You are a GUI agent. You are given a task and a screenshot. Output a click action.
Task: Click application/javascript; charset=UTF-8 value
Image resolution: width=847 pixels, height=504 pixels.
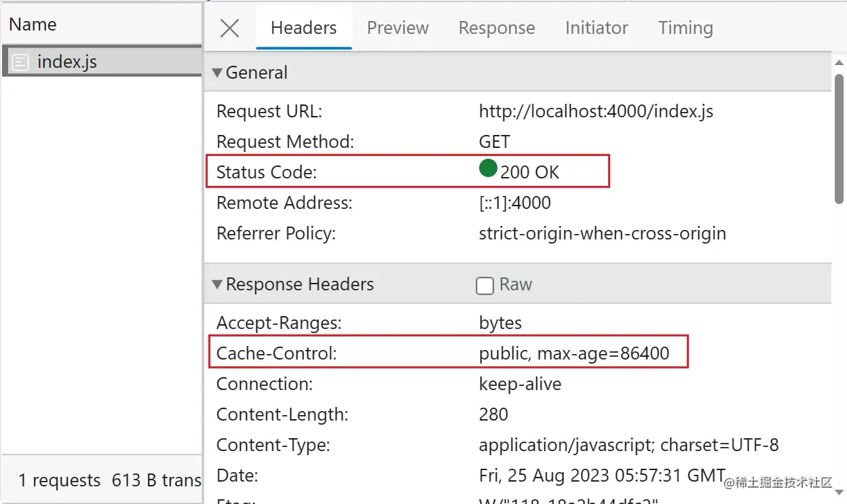(x=628, y=445)
